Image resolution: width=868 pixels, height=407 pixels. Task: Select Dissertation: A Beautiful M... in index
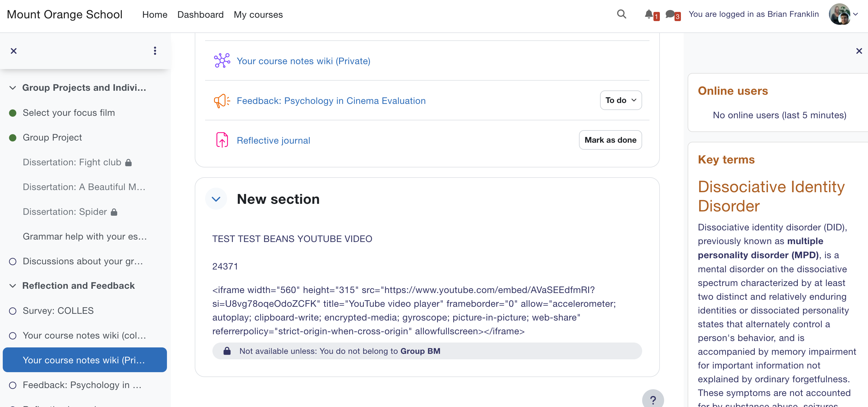pos(84,187)
